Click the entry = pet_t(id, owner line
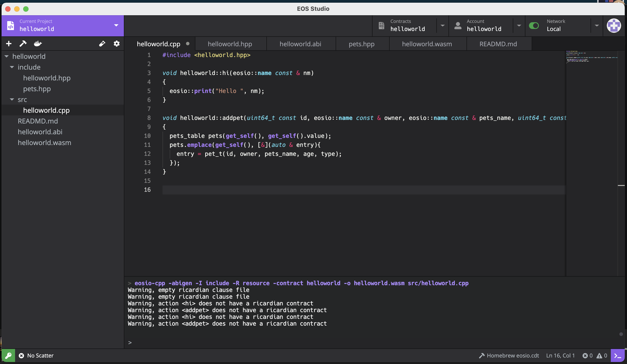The width and height of the screenshot is (627, 364). (259, 154)
